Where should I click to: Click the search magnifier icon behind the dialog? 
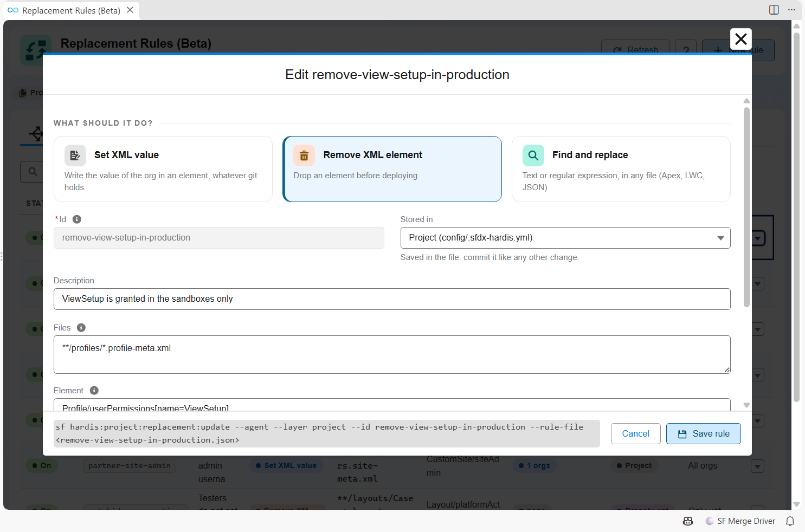(33, 172)
